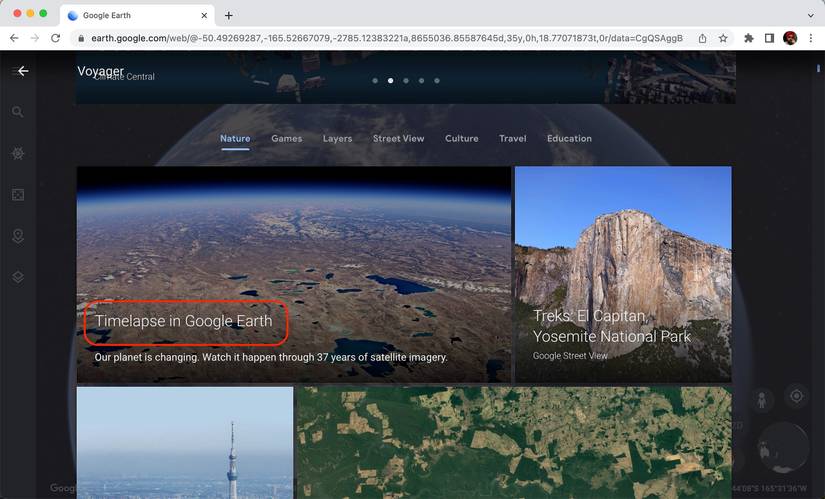The height and width of the screenshot is (499, 825).
Task: Select the Games tab
Action: pos(287,138)
